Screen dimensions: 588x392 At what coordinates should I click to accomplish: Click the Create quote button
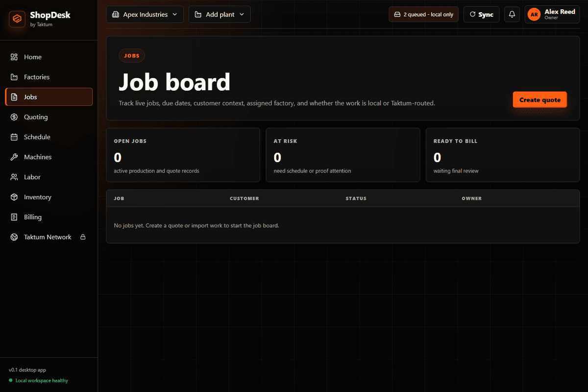tap(540, 99)
